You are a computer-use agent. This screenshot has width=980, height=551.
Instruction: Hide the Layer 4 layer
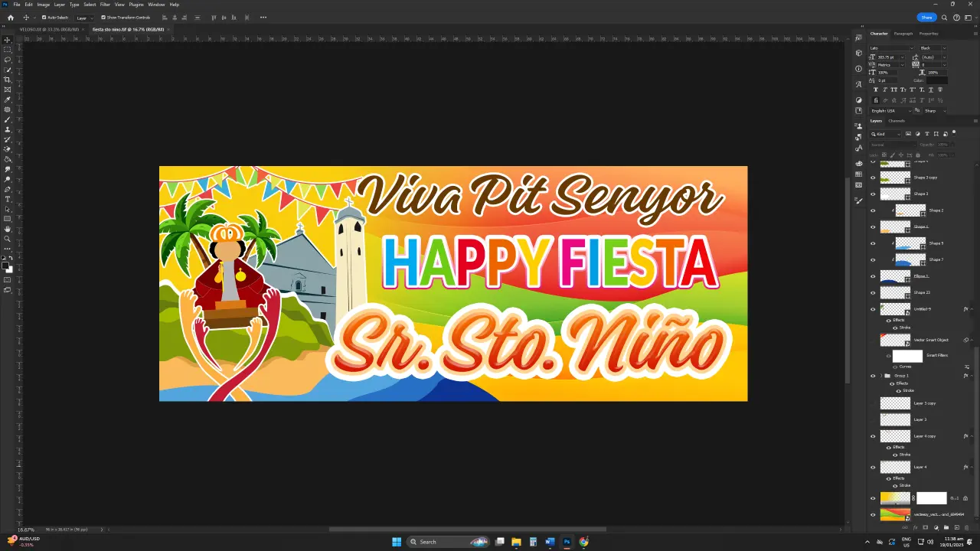pos(873,467)
